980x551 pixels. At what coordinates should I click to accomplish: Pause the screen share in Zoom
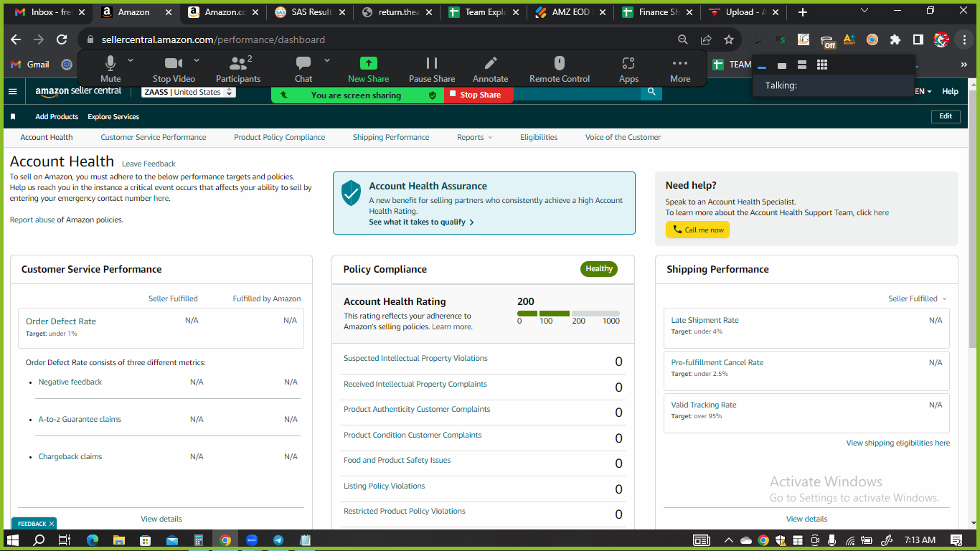click(432, 70)
